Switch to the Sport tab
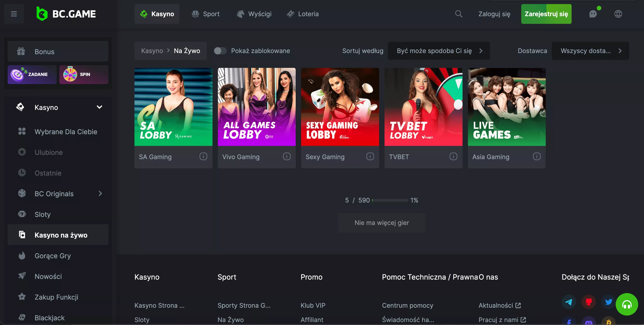Viewport: 644px width, 325px height. point(206,14)
